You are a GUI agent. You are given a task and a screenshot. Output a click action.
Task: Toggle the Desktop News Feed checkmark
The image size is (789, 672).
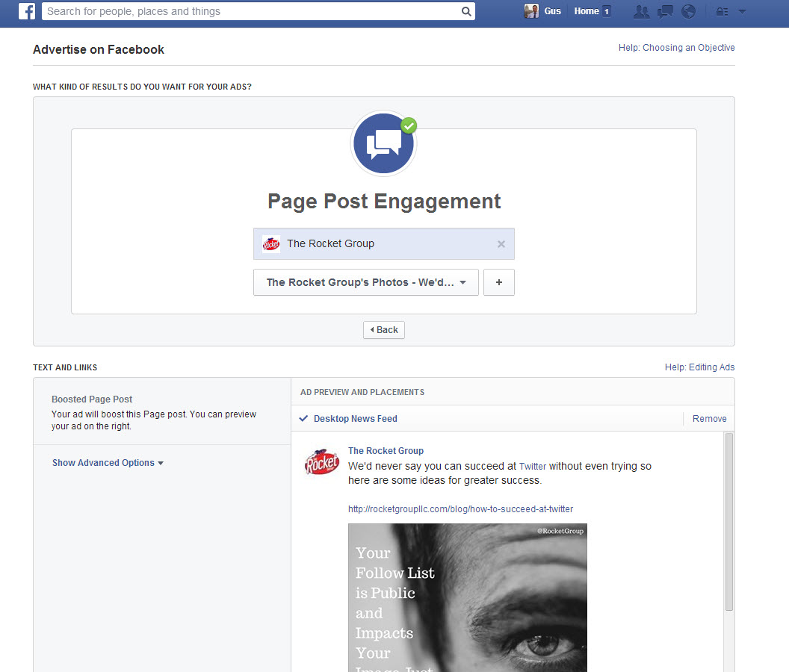pyautogui.click(x=303, y=419)
